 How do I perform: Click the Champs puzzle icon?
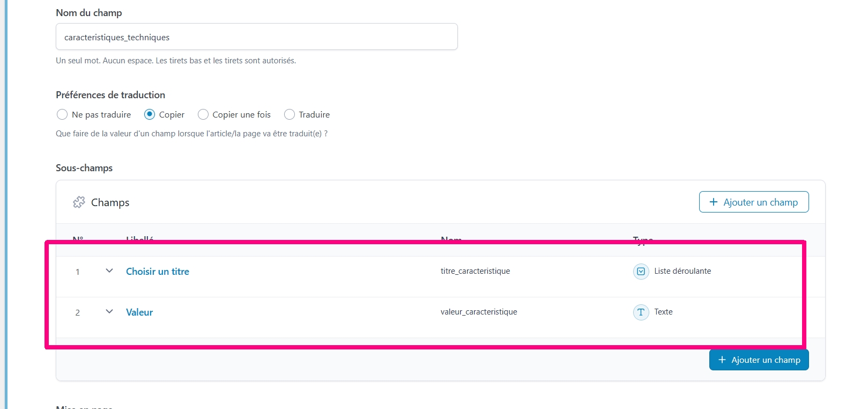click(79, 202)
